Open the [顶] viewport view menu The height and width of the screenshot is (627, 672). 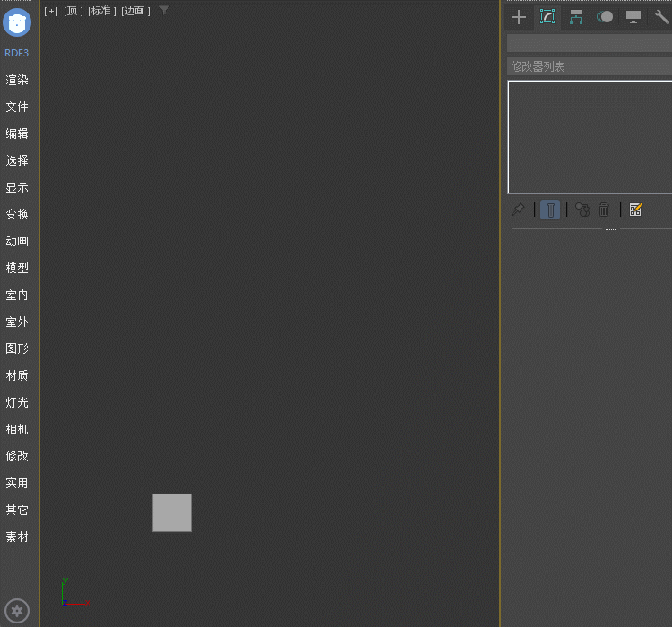[x=73, y=11]
